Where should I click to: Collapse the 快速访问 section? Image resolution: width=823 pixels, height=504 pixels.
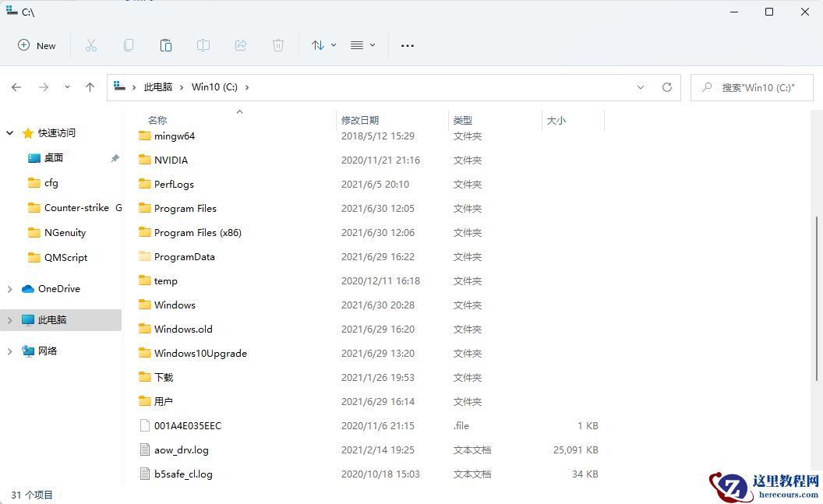point(9,132)
